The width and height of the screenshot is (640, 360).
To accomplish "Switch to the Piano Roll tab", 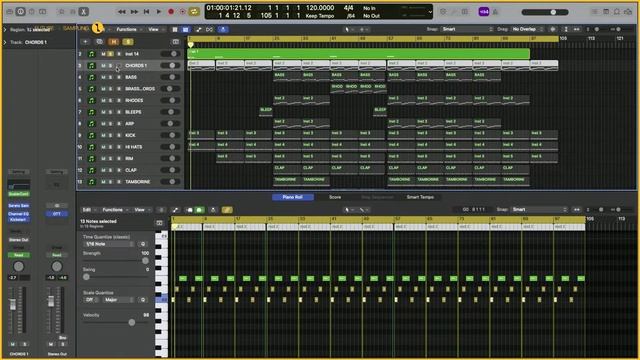I will pos(293,197).
